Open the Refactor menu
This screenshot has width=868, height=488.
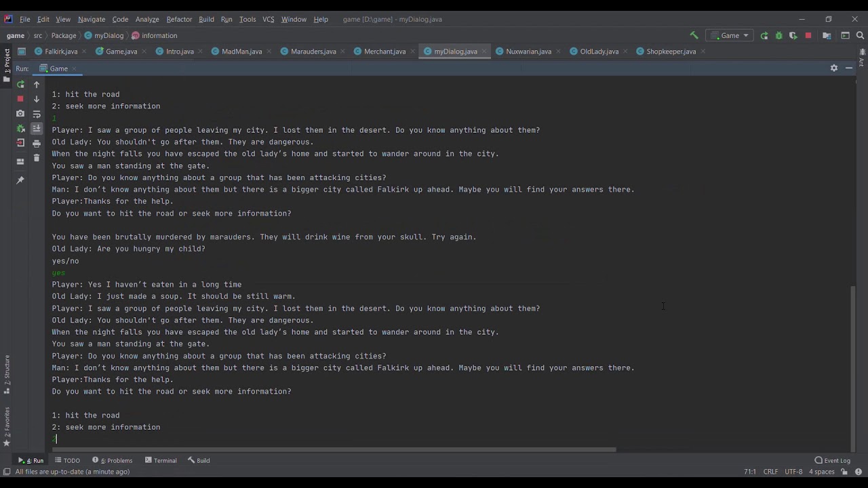[x=179, y=19]
